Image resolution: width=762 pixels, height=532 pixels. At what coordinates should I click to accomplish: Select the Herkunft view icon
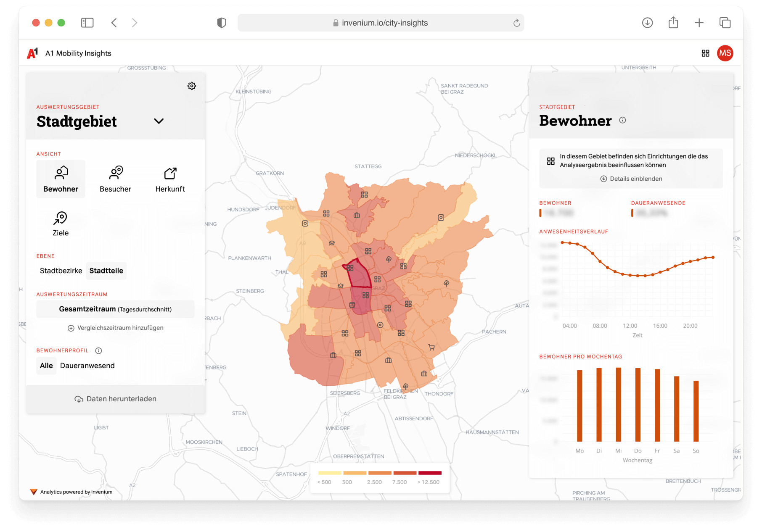coord(170,174)
